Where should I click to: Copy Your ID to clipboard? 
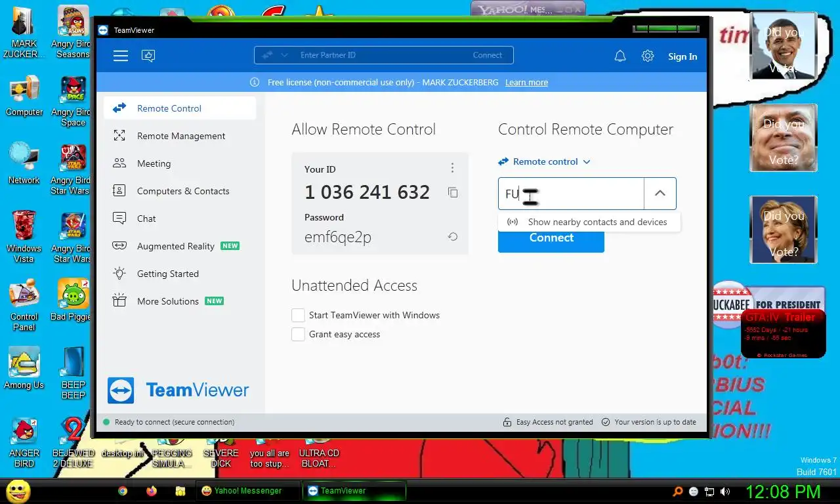tap(453, 192)
